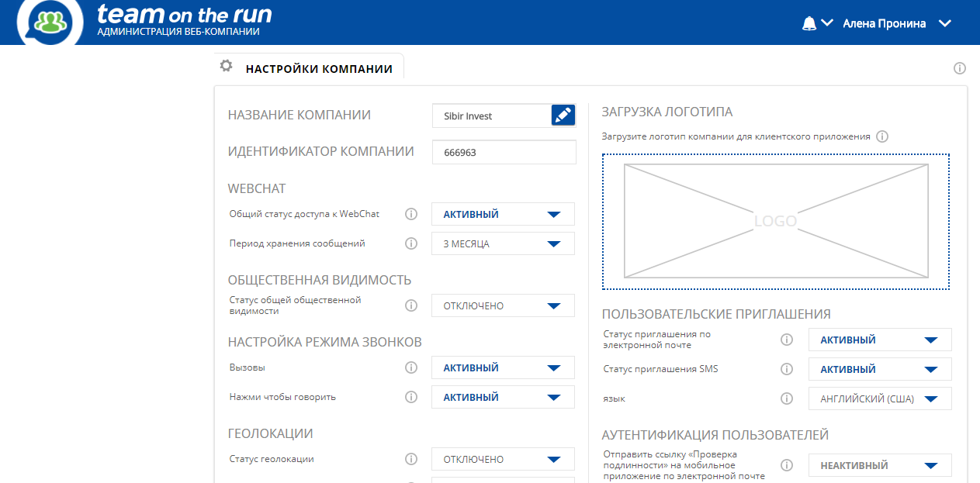
Task: Open the Нажми чтобы говорить dropdown
Action: pyautogui.click(x=503, y=397)
